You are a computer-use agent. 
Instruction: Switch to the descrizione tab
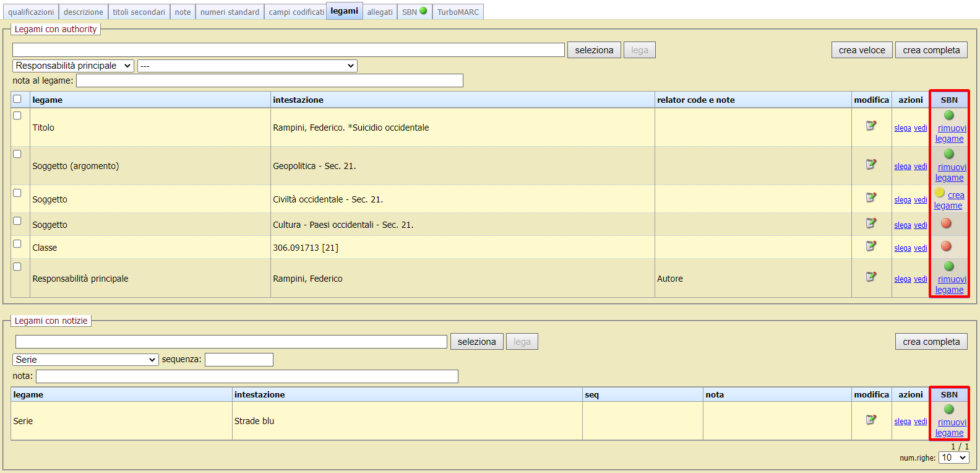coord(84,12)
